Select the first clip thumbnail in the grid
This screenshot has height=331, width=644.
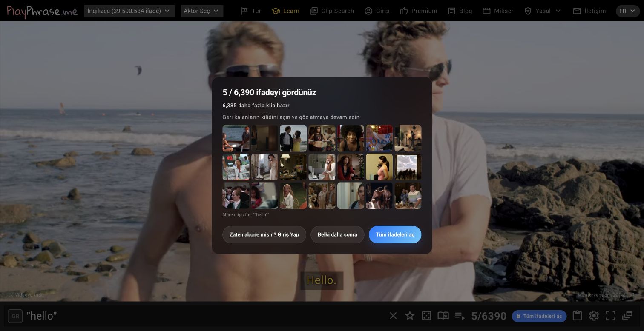click(236, 138)
